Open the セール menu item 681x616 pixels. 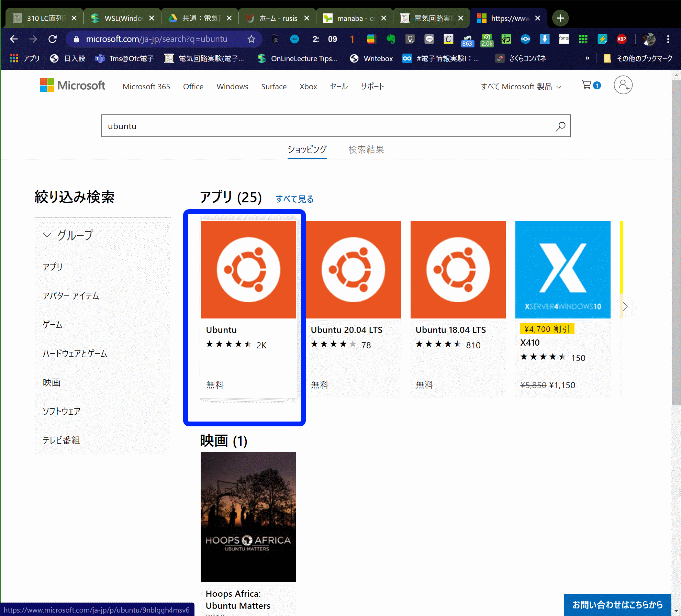click(339, 87)
